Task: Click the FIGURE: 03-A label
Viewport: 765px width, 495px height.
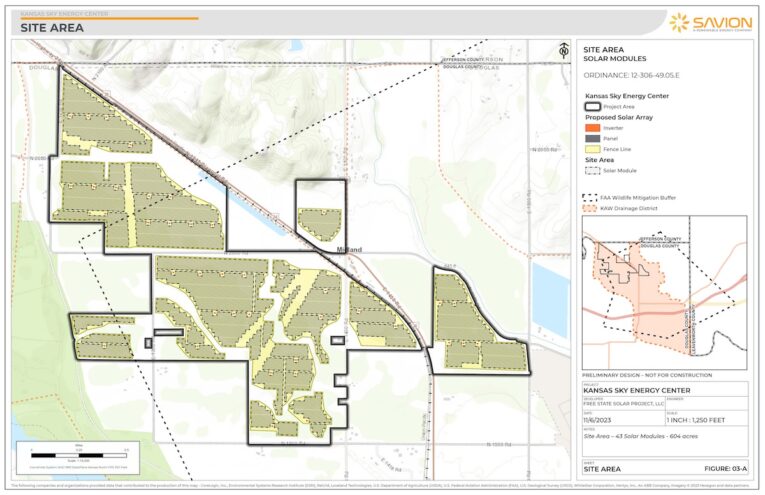Action: click(725, 469)
